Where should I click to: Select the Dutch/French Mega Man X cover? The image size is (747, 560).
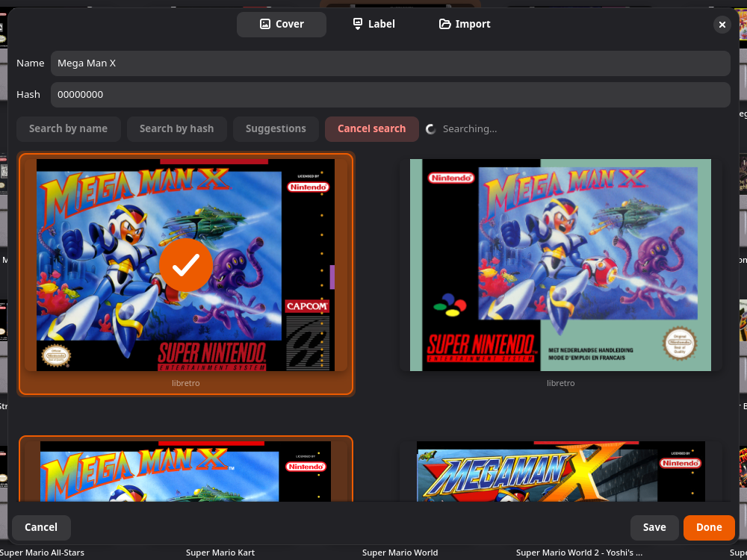click(560, 265)
